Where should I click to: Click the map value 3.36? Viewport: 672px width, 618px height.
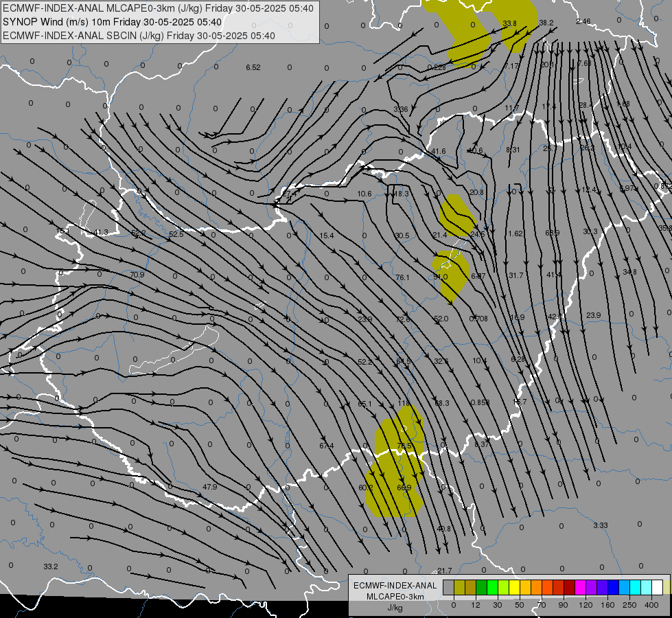pos(401,109)
